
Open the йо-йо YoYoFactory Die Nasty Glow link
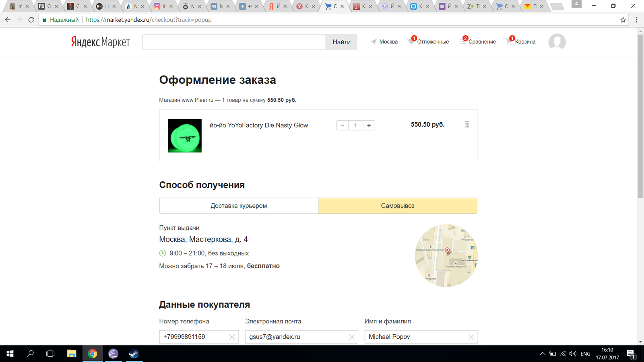coord(259,125)
